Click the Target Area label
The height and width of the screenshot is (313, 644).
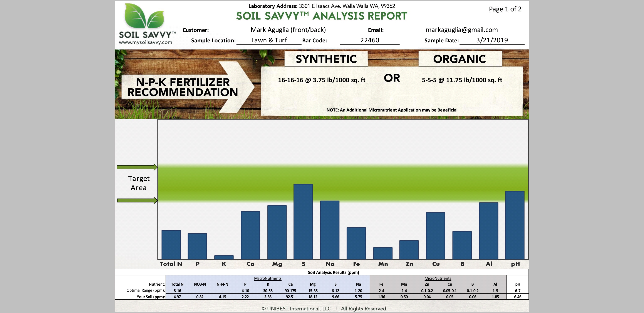point(139,183)
